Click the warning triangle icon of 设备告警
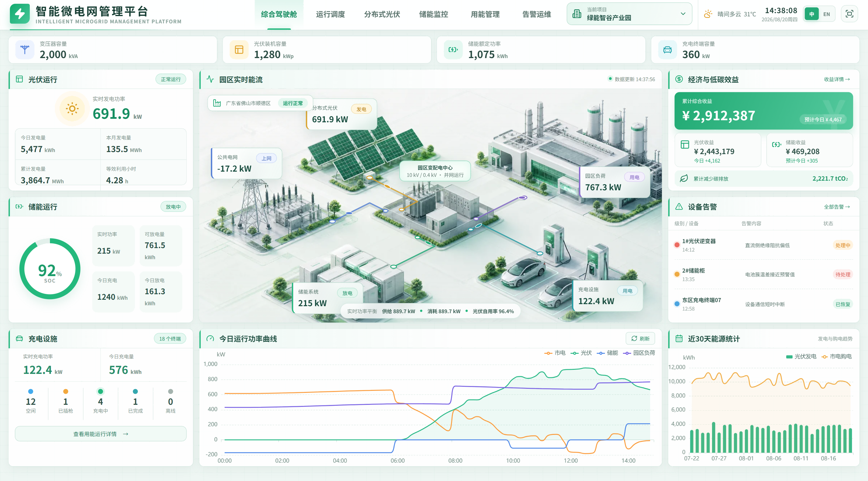Viewport: 868px width, 481px height. [679, 206]
